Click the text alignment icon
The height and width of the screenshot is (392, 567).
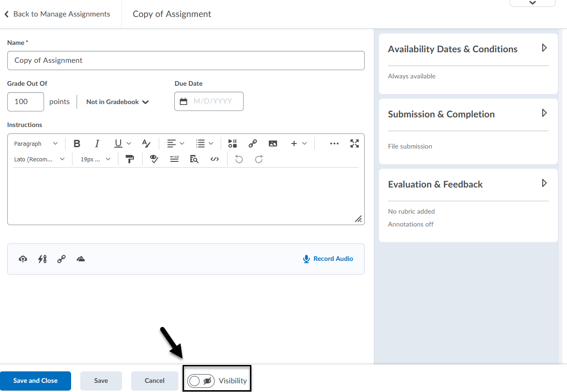click(171, 144)
